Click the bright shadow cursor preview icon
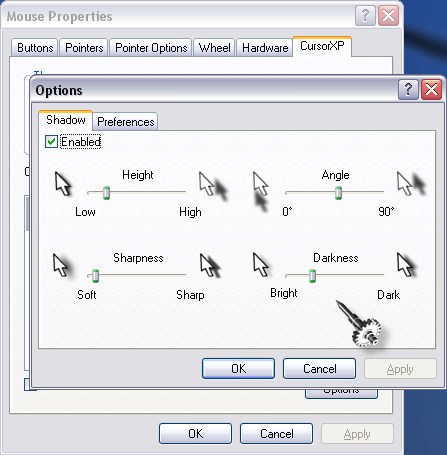447x455 pixels. point(261,265)
